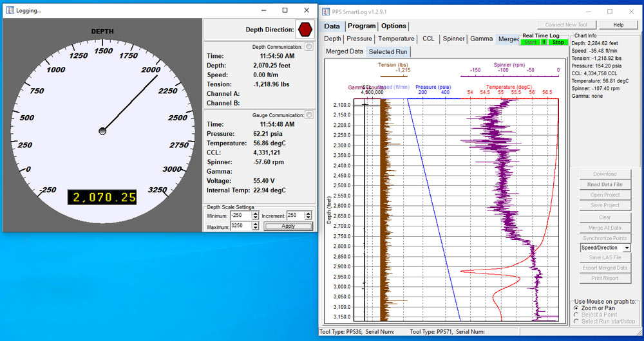Click the Depth Communication status indicator
The image size is (644, 341).
[x=309, y=47]
